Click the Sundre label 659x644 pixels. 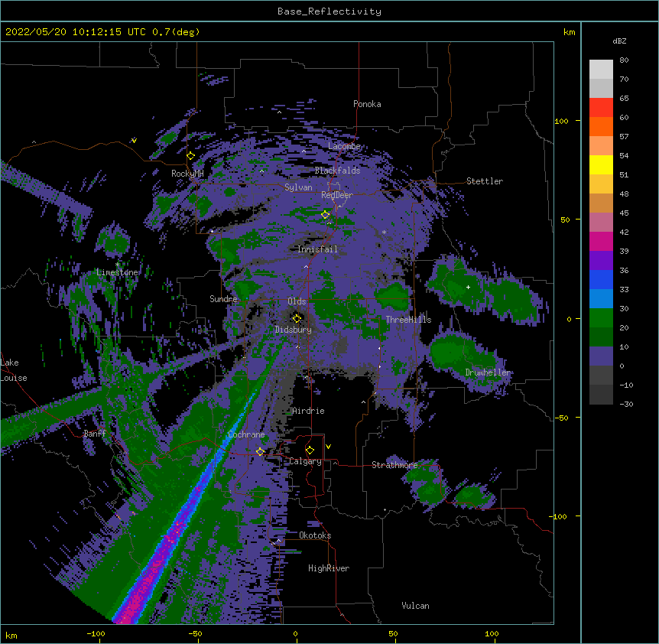[x=223, y=299]
